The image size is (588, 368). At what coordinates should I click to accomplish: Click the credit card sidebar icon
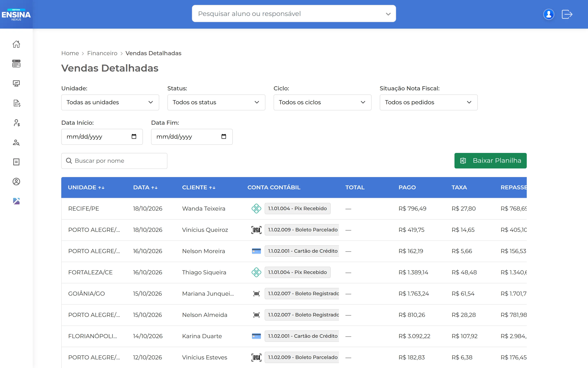tap(16, 64)
